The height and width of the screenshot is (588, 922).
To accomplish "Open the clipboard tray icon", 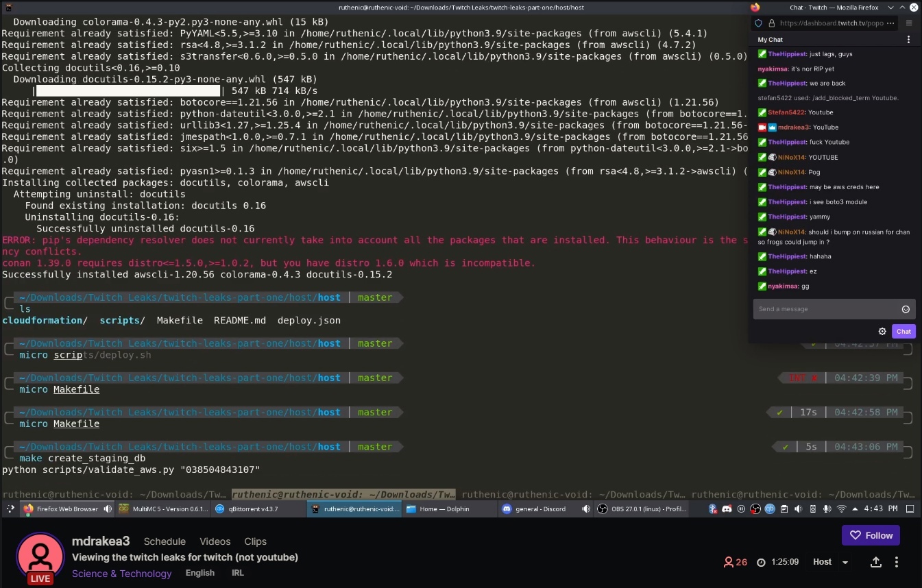I will [x=784, y=509].
